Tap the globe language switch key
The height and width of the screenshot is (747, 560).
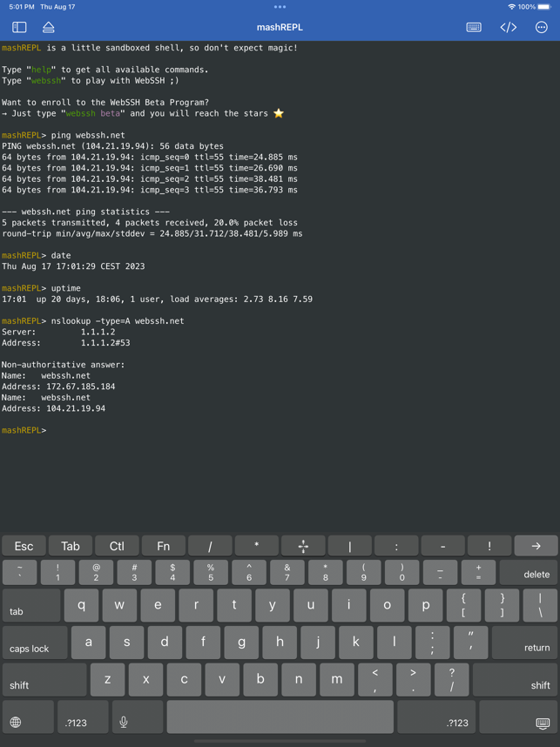click(28, 717)
